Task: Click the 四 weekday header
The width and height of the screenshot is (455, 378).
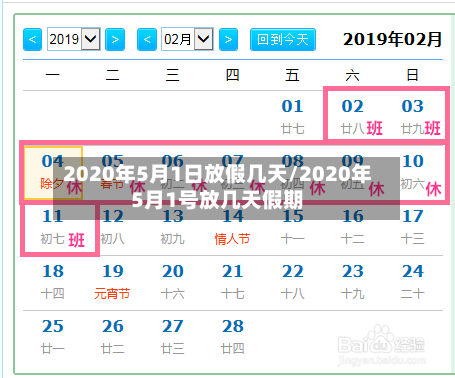Action: click(233, 75)
